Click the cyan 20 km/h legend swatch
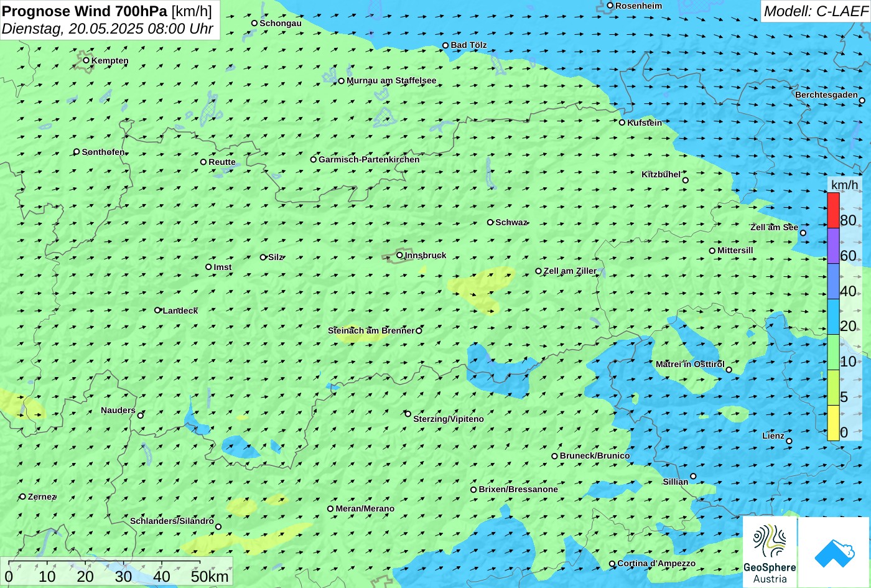The width and height of the screenshot is (871, 588). 833,317
